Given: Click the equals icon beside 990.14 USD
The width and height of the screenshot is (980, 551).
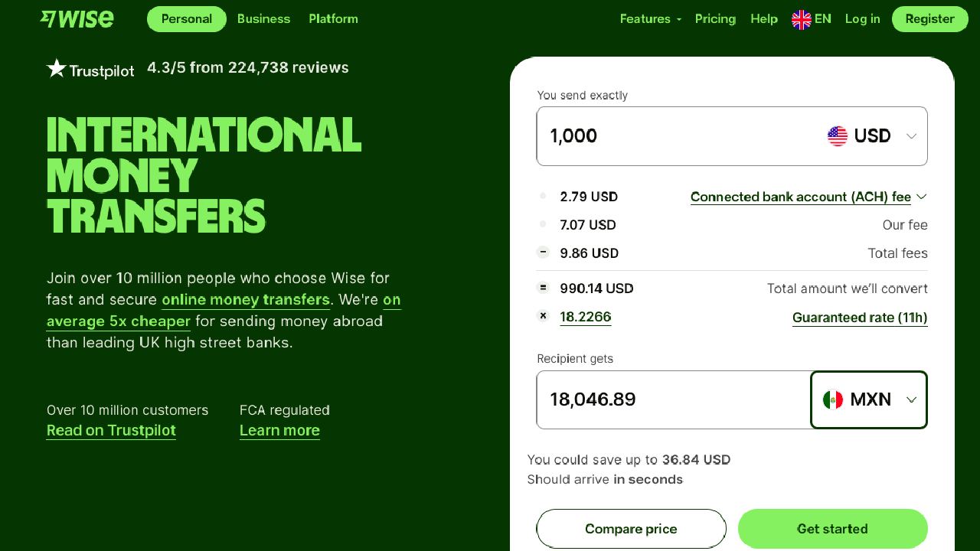Looking at the screenshot, I should [x=544, y=288].
